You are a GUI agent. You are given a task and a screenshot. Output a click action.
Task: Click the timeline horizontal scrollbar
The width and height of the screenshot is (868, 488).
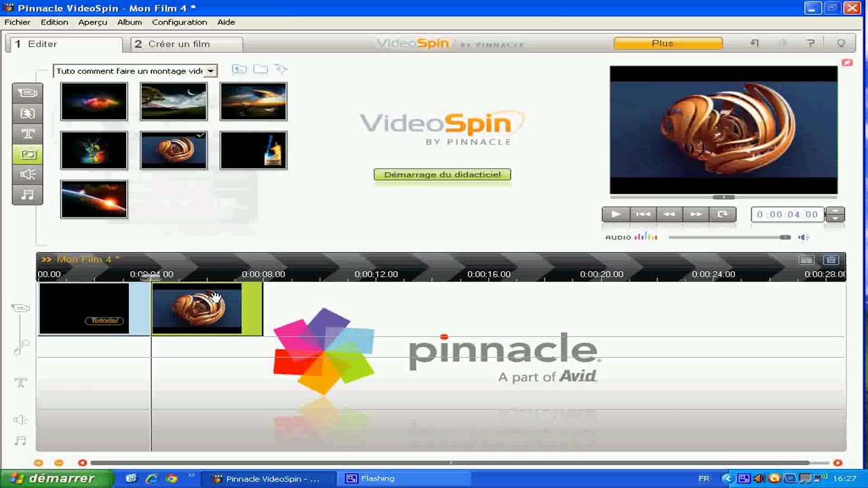point(449,463)
